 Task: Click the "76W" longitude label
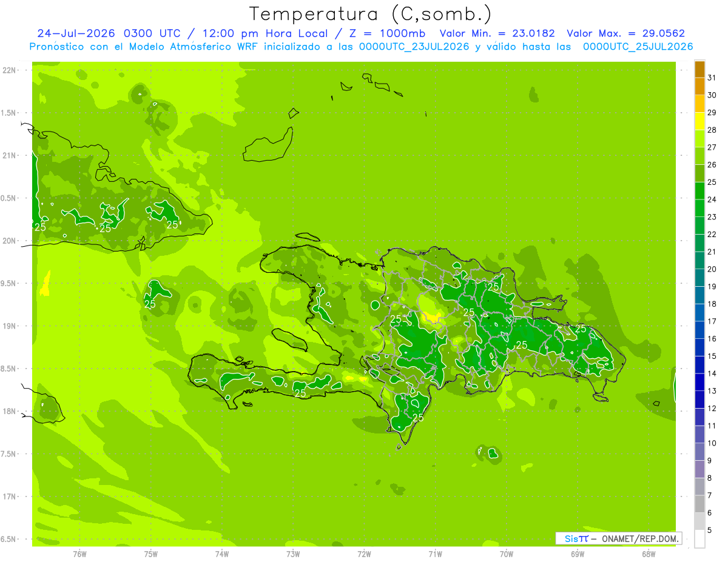(x=79, y=554)
